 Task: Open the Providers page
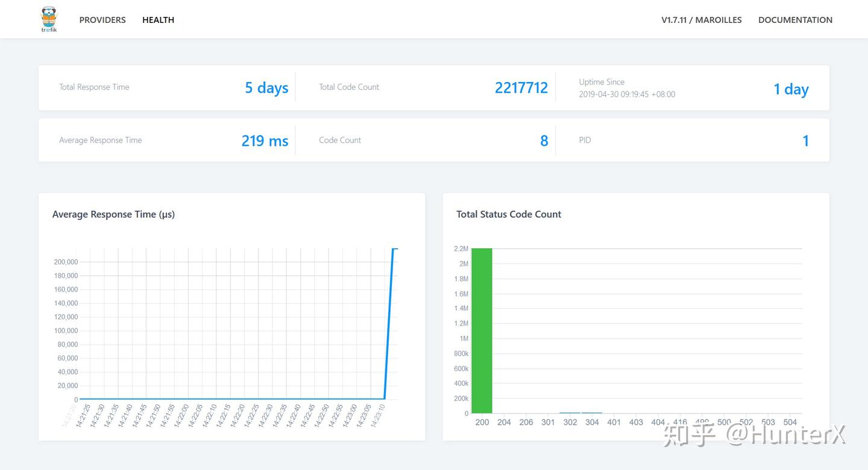(x=102, y=20)
